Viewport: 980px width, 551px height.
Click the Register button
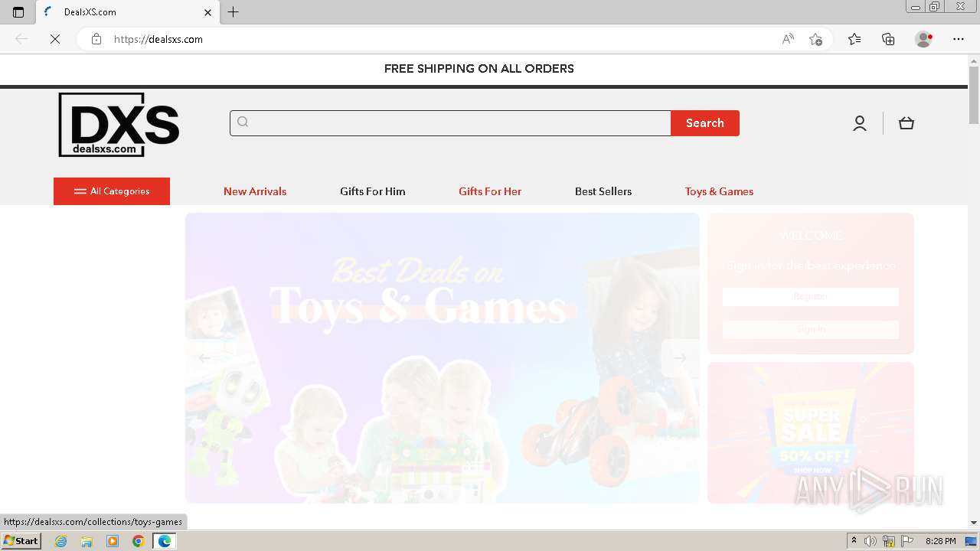(811, 296)
